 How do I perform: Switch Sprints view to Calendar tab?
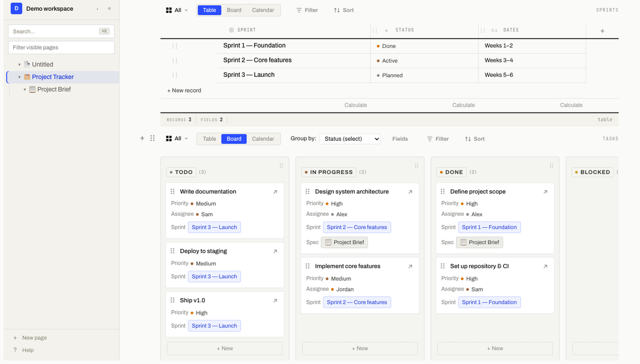click(263, 10)
